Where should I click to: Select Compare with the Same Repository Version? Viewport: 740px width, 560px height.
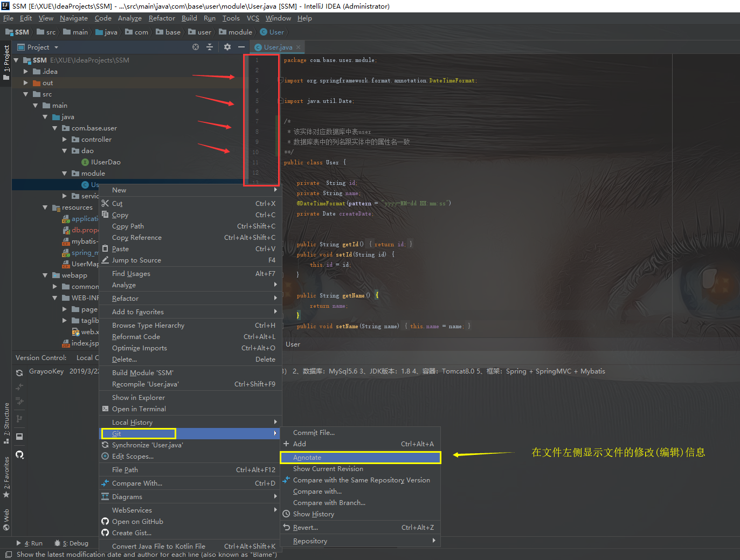[361, 480]
